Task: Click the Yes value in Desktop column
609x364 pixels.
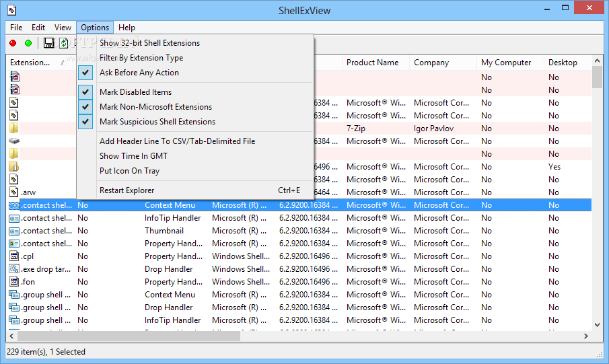Action: point(554,167)
